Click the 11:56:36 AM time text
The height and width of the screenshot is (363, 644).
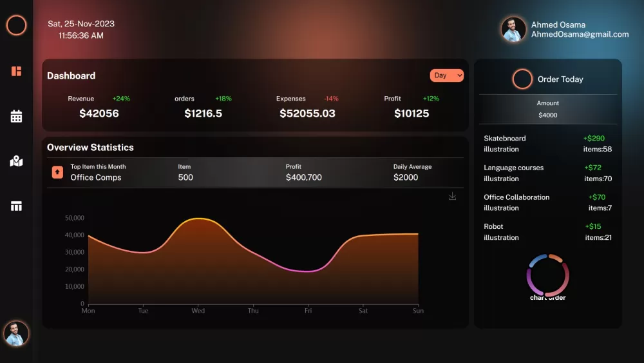81,35
